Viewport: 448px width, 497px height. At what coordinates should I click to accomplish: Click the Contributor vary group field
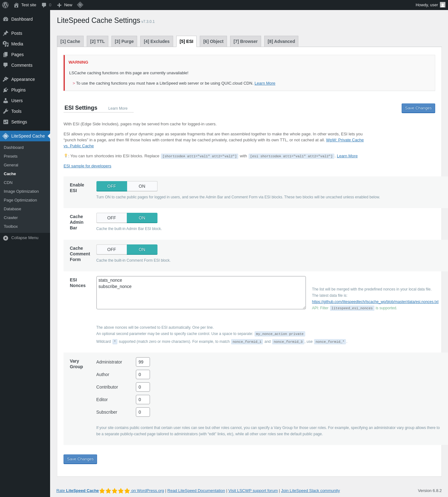143,387
